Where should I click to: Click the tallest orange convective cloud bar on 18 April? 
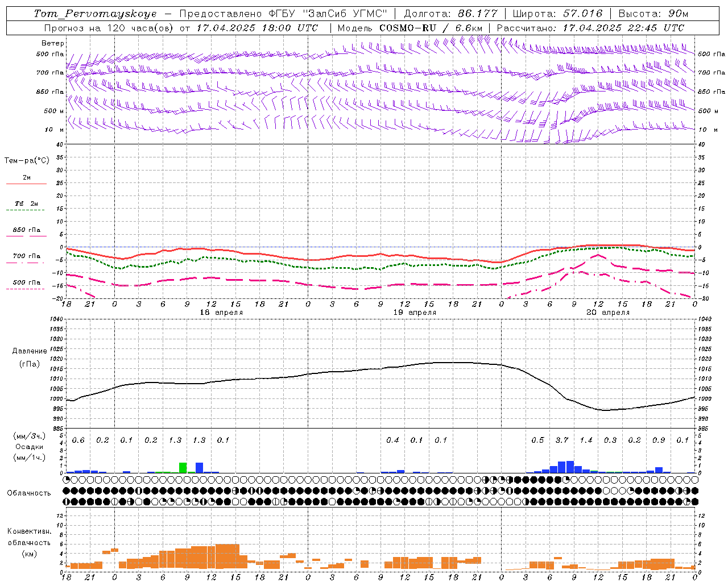(227, 556)
